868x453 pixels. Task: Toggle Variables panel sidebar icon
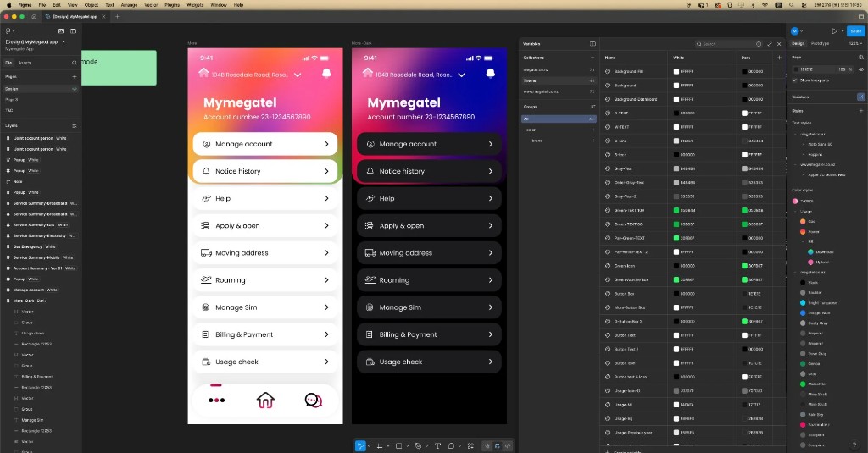click(x=593, y=44)
